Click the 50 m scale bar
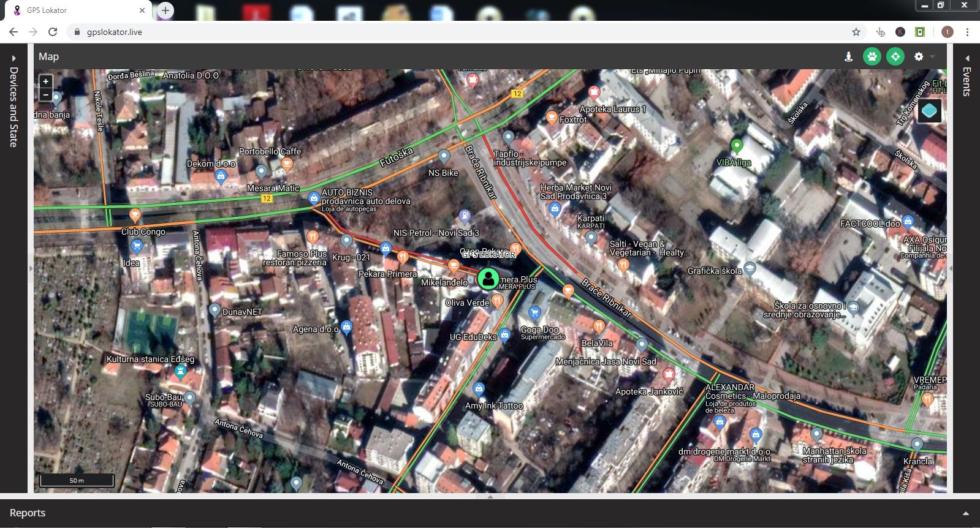 click(77, 480)
